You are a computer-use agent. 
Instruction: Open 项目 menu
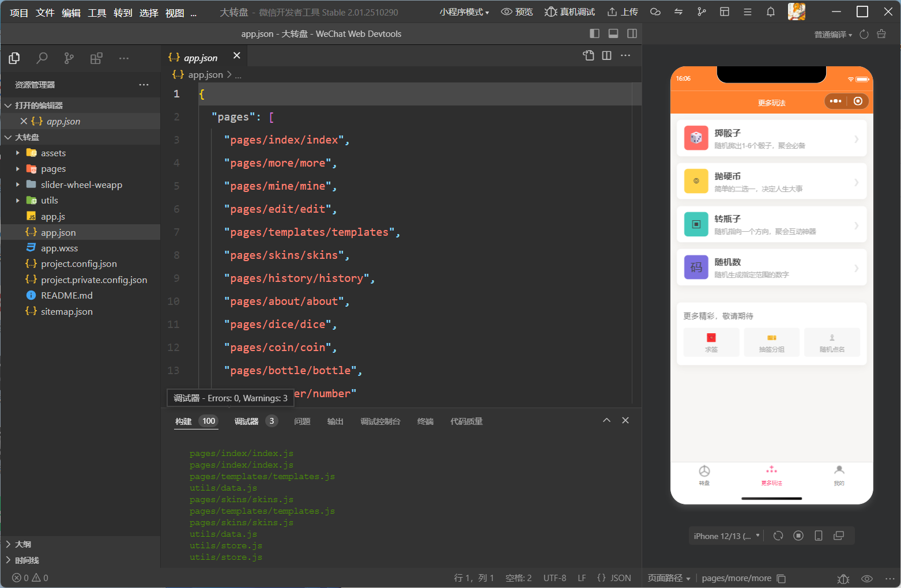(19, 13)
